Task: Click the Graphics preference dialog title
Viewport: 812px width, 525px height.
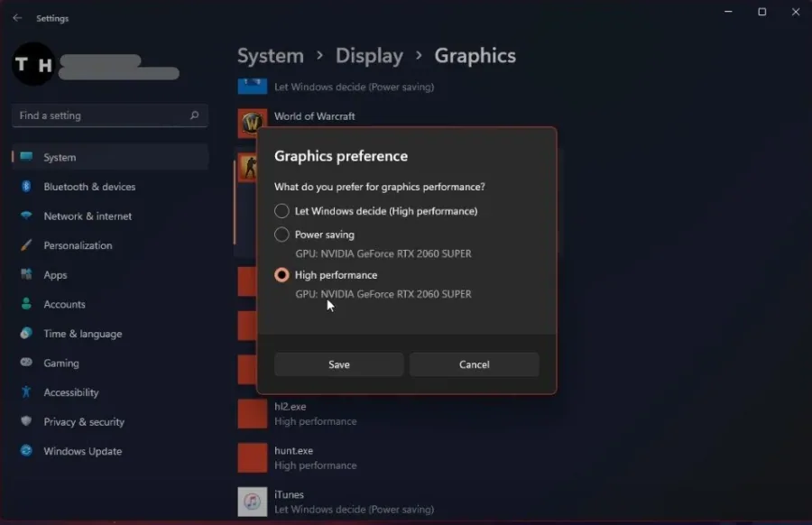Action: 341,156
